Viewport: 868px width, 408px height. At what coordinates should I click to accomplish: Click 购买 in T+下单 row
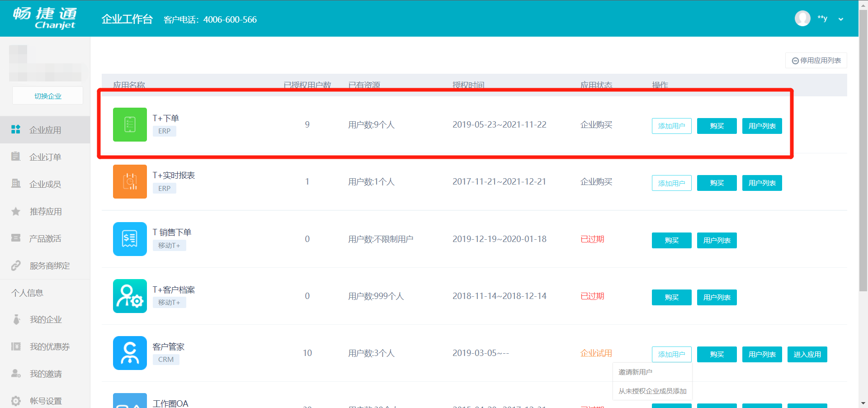pyautogui.click(x=717, y=126)
